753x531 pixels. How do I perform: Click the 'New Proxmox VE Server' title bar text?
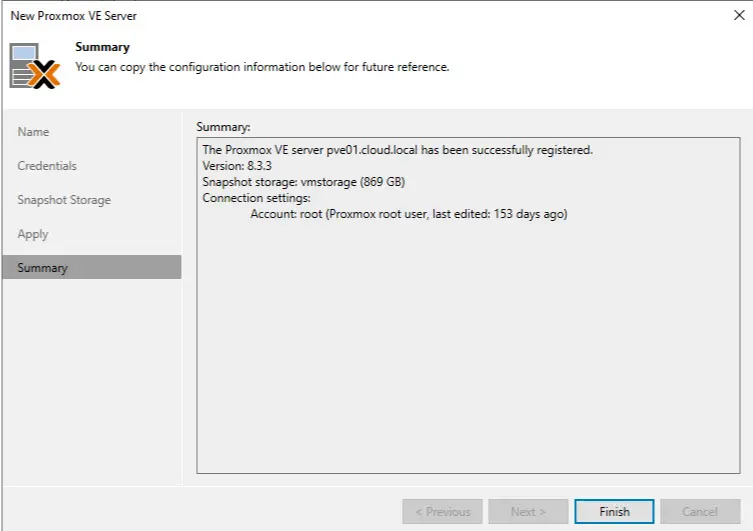73,16
